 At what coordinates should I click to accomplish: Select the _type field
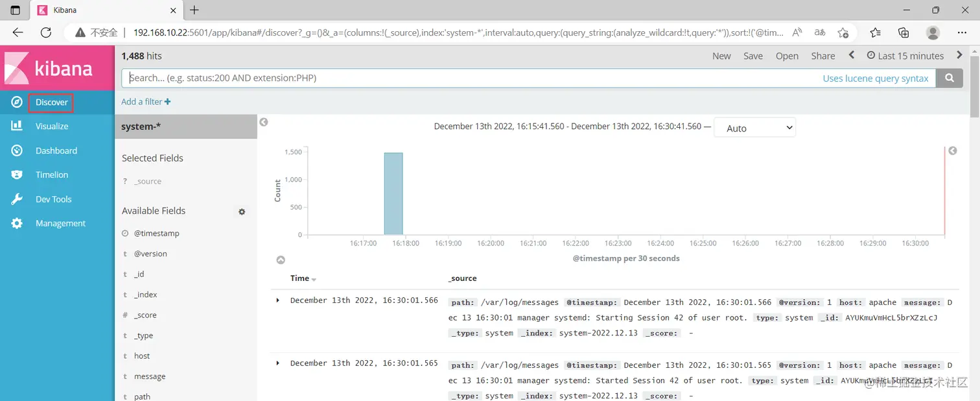[x=143, y=335]
